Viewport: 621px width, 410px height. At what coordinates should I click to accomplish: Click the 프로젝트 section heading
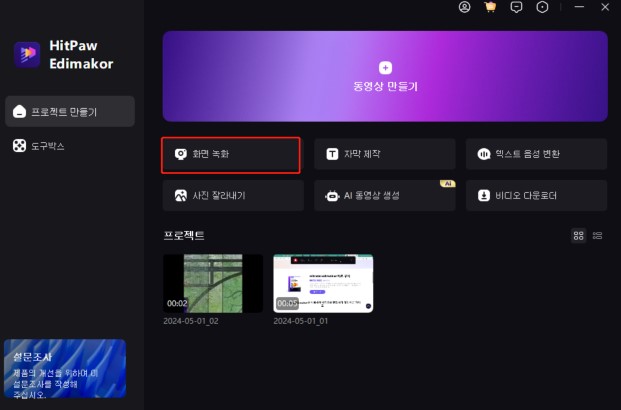184,235
